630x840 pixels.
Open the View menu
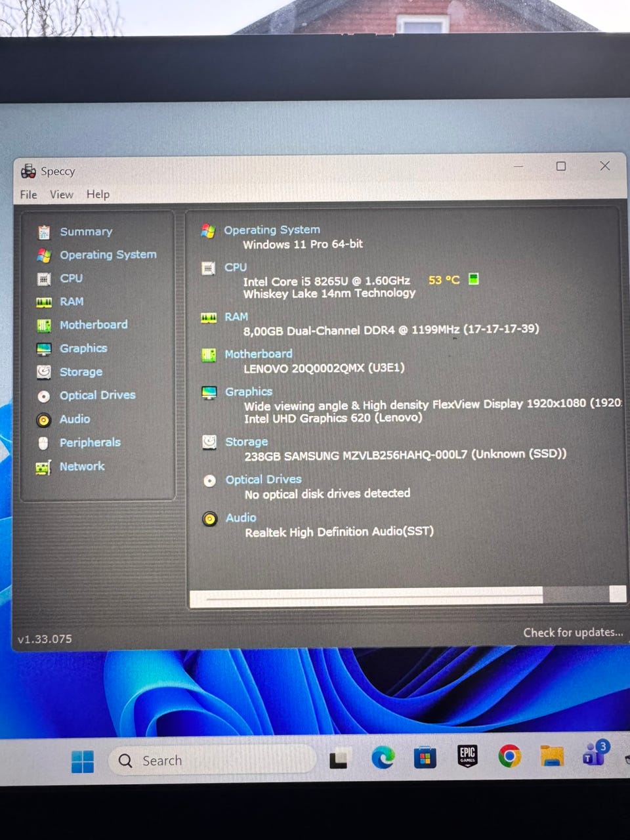tap(62, 194)
